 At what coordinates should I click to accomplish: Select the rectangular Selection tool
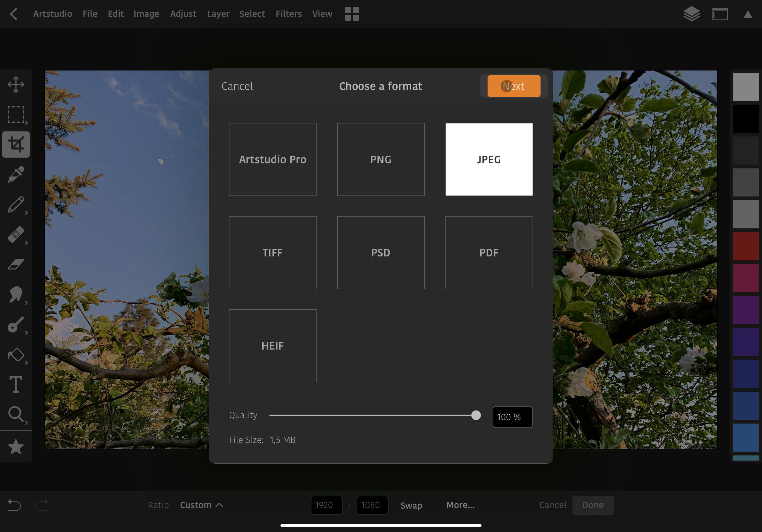[16, 115]
